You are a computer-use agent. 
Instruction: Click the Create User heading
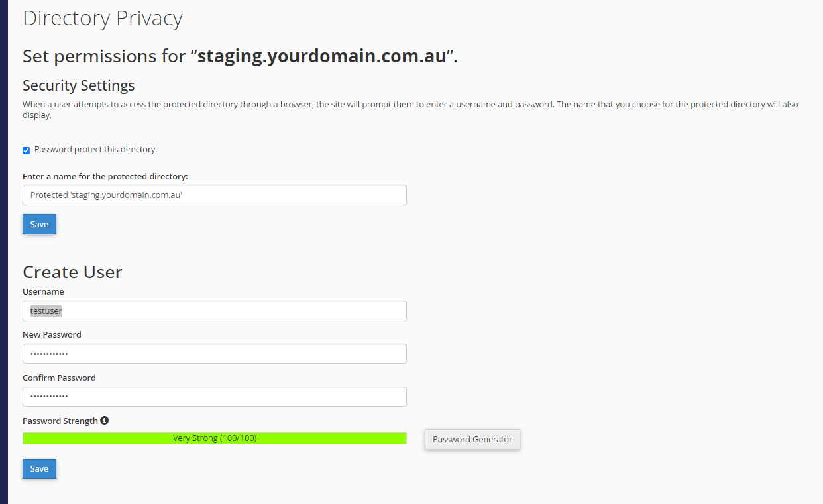[72, 272]
